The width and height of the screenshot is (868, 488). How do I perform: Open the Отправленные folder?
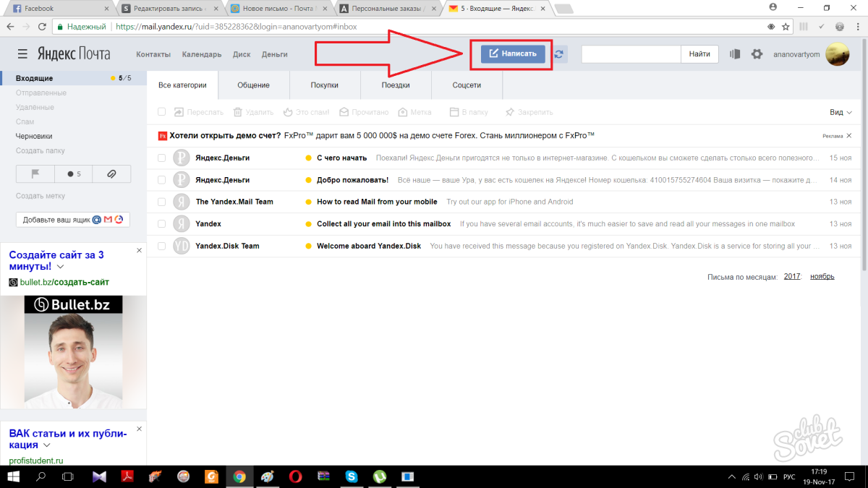[41, 93]
